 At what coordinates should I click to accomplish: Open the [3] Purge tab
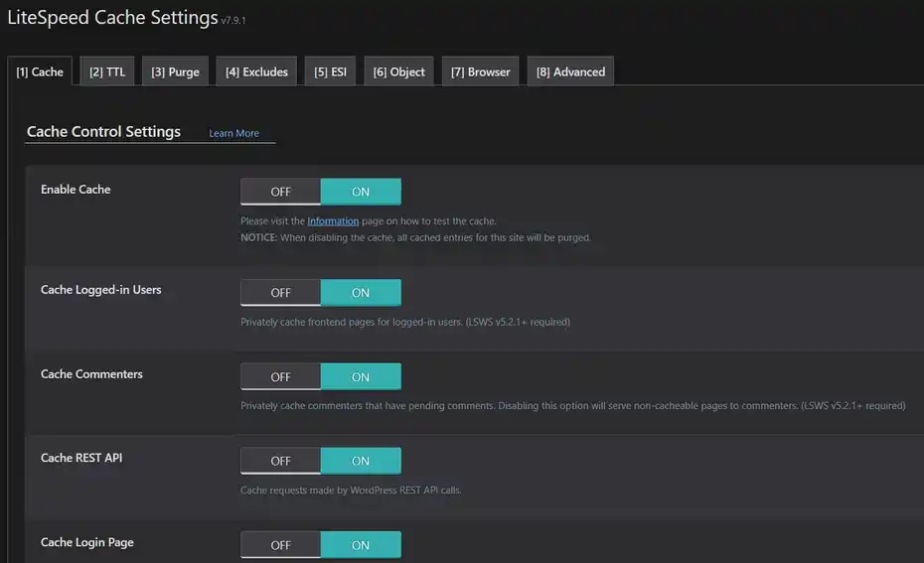click(x=175, y=71)
